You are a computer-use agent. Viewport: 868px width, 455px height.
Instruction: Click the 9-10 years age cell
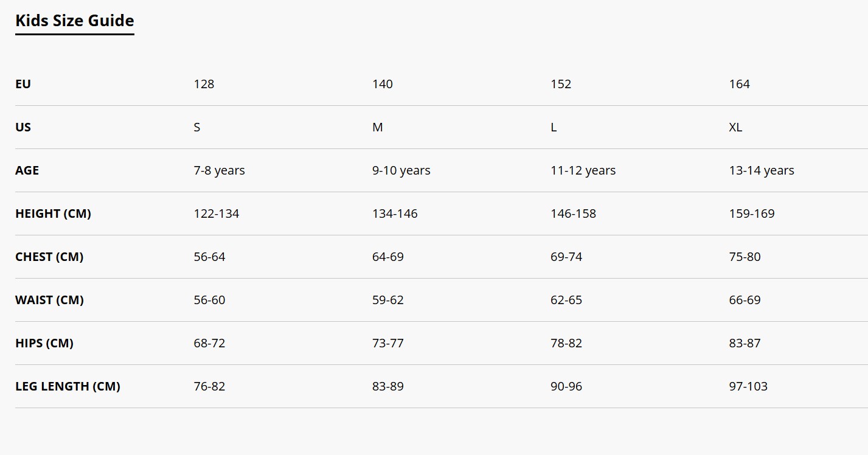pyautogui.click(x=401, y=170)
